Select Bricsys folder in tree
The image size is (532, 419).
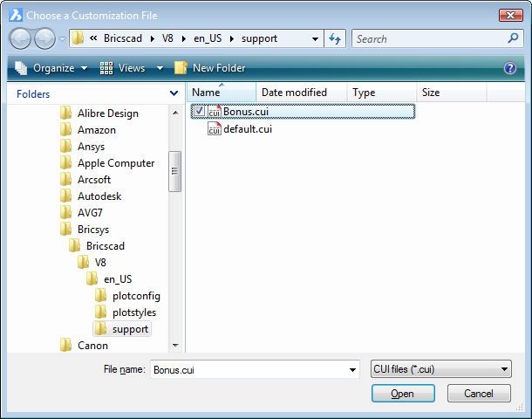coord(93,230)
